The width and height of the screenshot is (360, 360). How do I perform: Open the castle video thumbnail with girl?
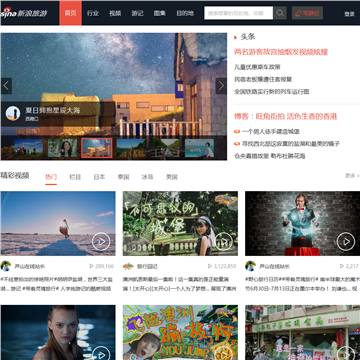pyautogui.click(x=180, y=223)
